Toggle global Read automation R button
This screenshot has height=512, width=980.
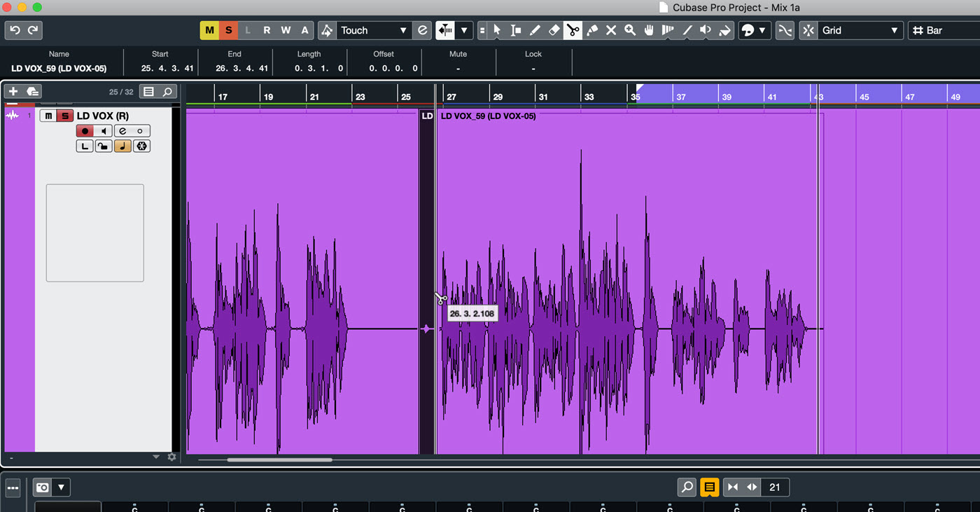point(267,30)
